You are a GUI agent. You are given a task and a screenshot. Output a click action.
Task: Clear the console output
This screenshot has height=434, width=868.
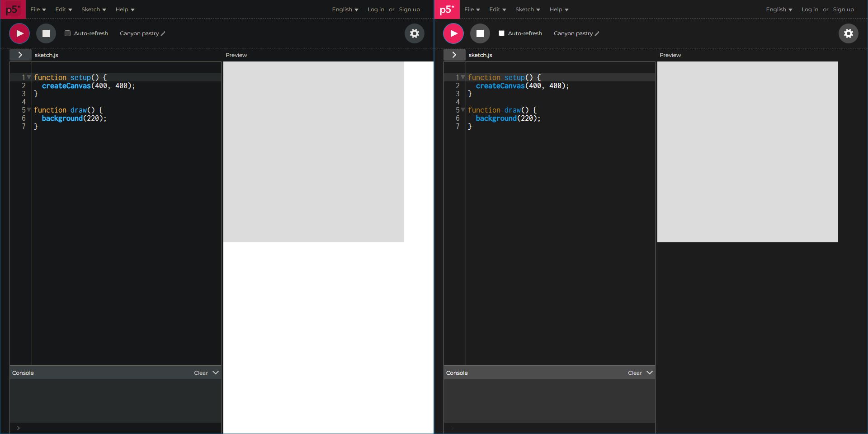[200, 373]
